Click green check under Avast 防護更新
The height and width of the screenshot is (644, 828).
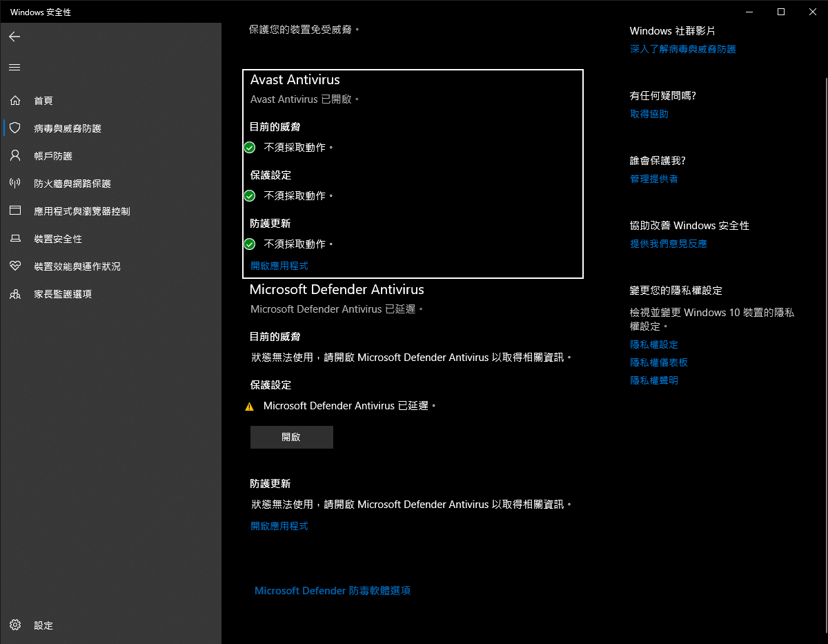[250, 244]
